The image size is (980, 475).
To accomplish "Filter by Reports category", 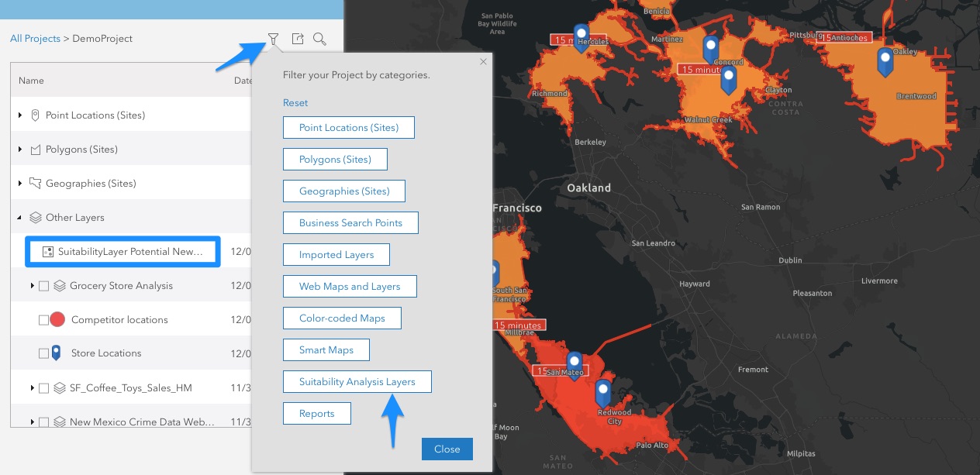I will click(x=317, y=413).
